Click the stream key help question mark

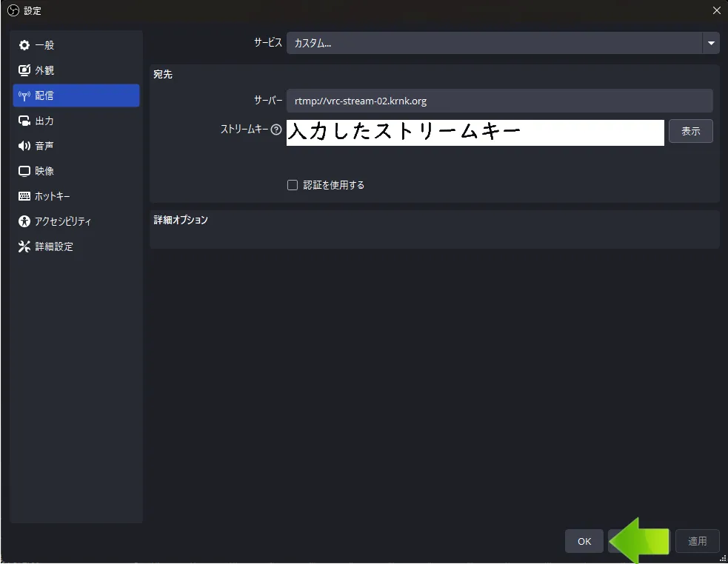tap(277, 130)
